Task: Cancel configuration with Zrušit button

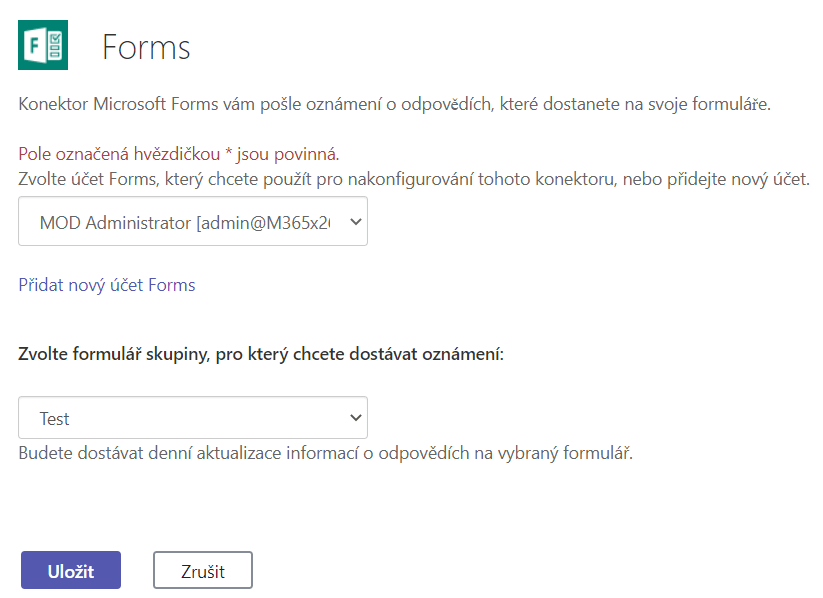Action: click(x=203, y=570)
